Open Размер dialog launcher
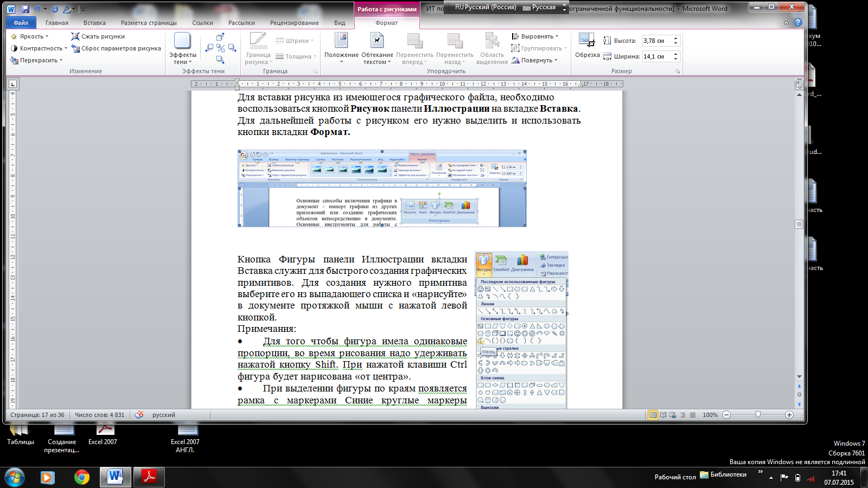868x488 pixels. tap(678, 72)
